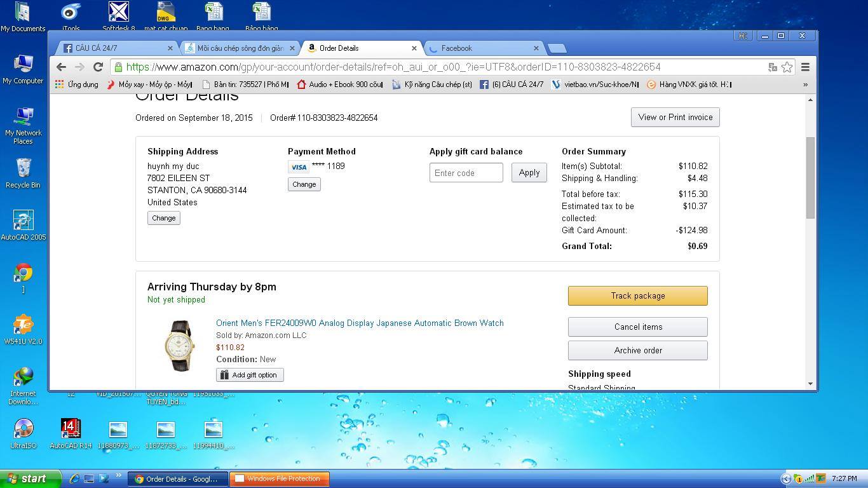Close the Facebook tab
Screen dimensions: 868x488
pyautogui.click(x=536, y=48)
